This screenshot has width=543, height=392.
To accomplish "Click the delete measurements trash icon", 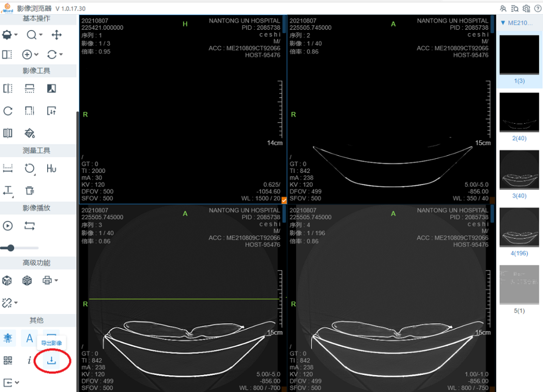I will tap(30, 191).
